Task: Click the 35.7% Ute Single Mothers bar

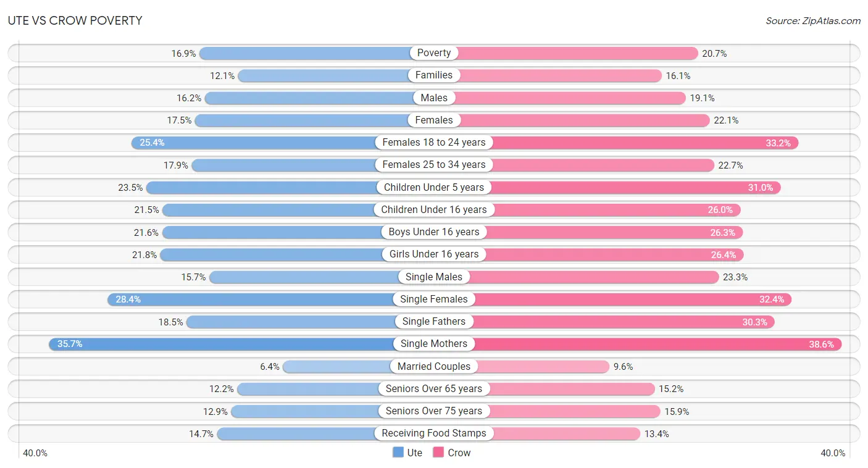Action: pos(241,344)
